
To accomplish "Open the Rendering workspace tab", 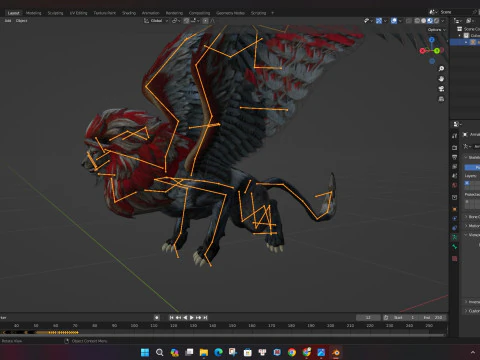I will pos(174,13).
